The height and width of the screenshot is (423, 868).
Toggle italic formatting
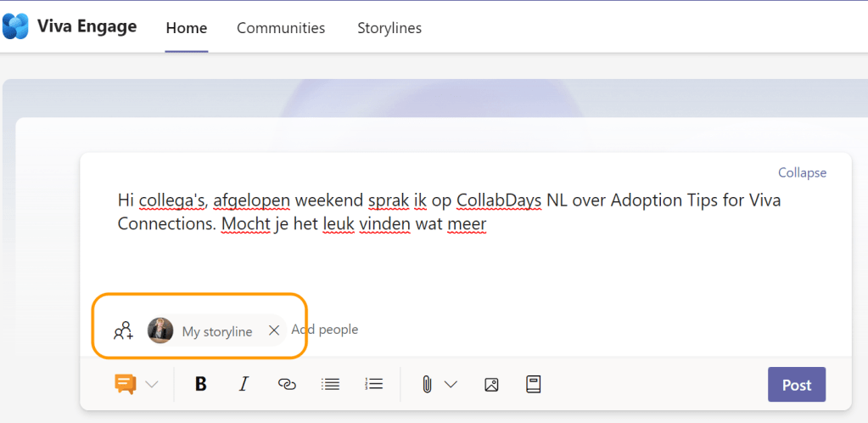click(x=244, y=385)
